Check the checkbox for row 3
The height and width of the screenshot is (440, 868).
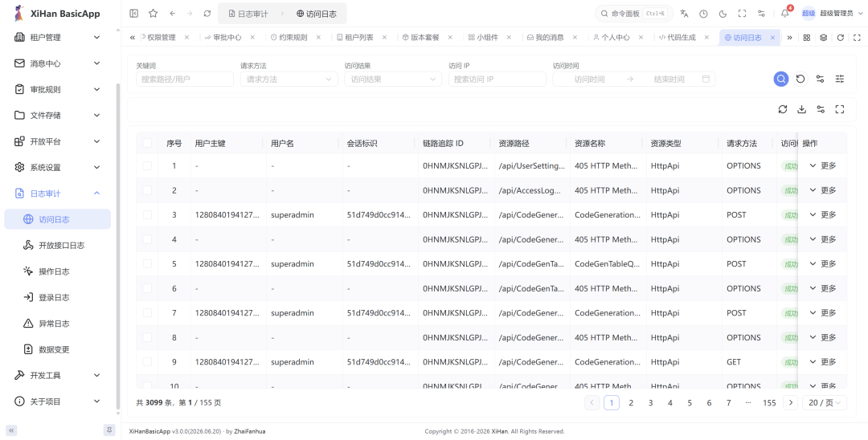(147, 214)
